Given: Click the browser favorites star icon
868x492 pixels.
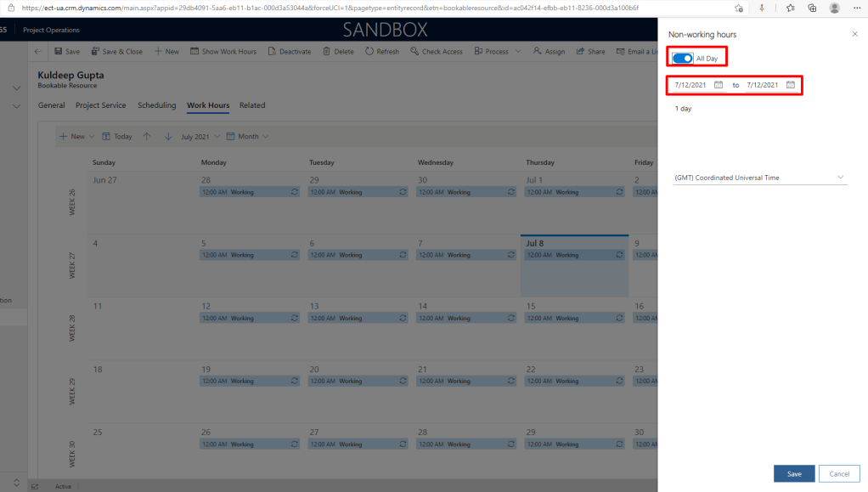Looking at the screenshot, I should pos(738,8).
